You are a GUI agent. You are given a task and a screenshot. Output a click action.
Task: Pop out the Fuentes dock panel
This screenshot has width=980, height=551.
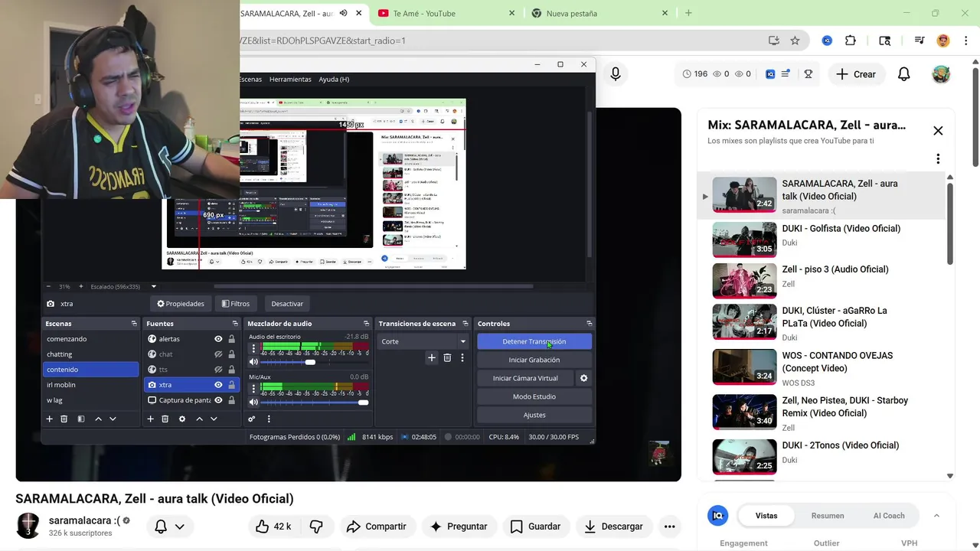click(x=235, y=324)
